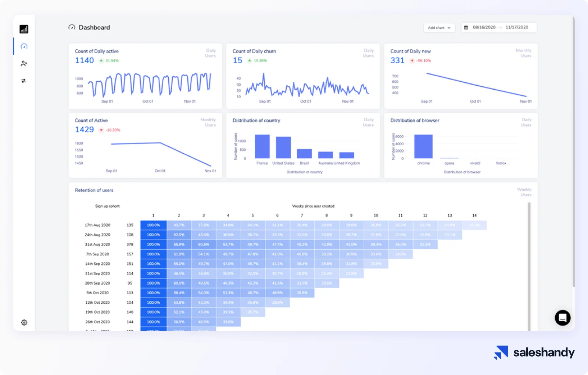Expand the Add chart dropdown

click(x=439, y=28)
